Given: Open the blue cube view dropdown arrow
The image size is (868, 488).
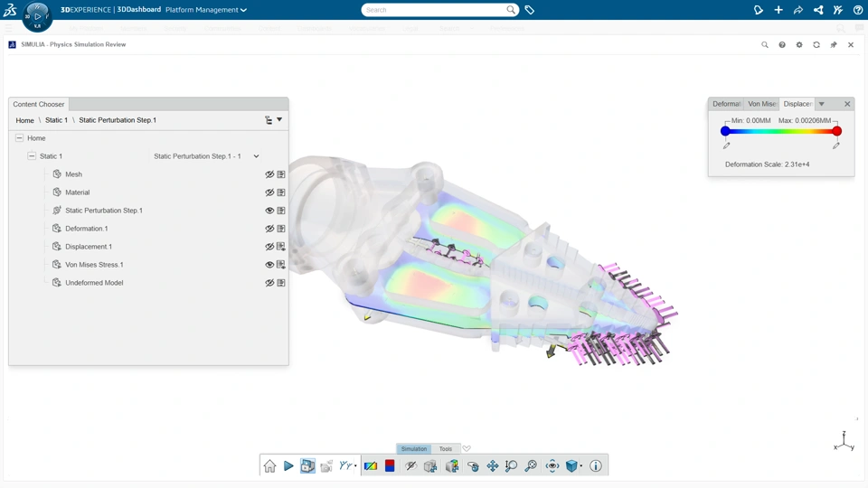Looking at the screenshot, I should click(x=580, y=466).
